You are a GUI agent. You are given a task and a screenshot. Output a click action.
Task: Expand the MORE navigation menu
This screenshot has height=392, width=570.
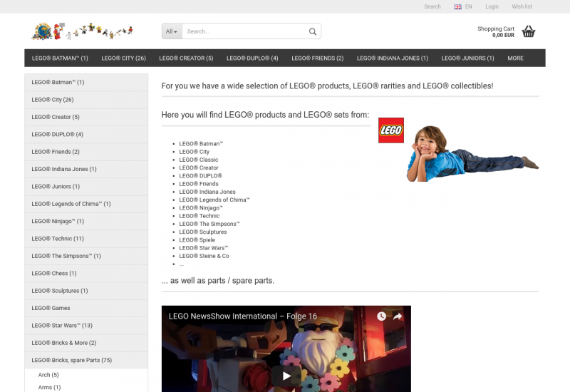pyautogui.click(x=515, y=58)
